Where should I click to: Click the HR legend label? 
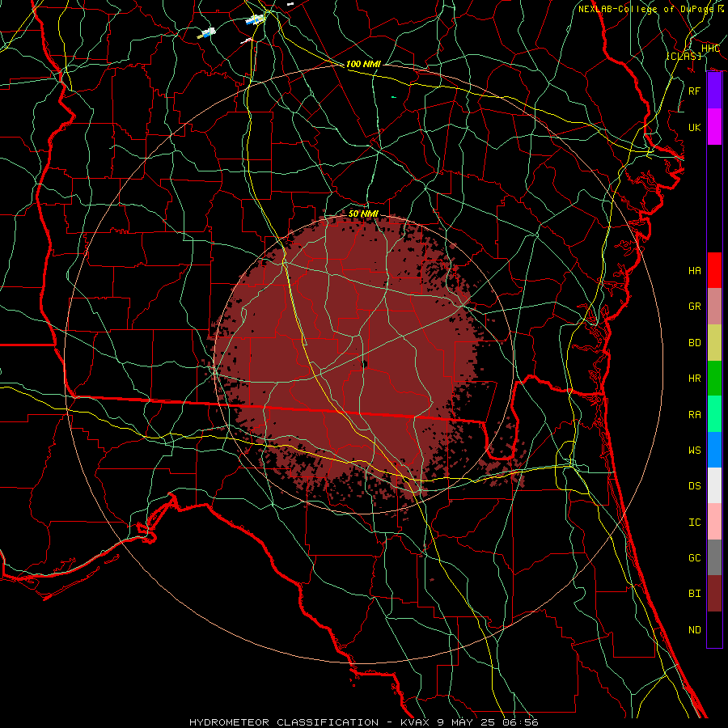point(695,379)
